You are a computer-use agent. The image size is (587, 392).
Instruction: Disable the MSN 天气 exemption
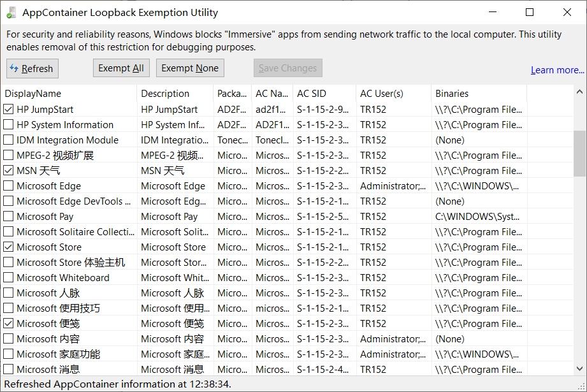(8, 170)
